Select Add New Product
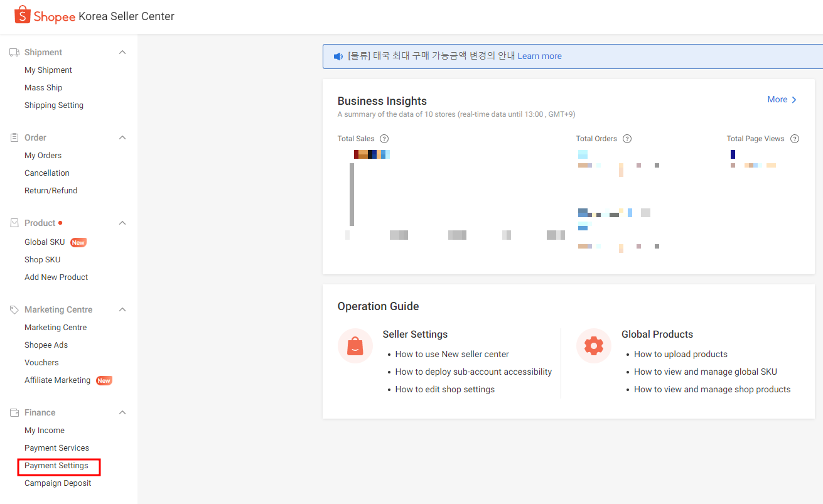This screenshot has height=504, width=823. 56,277
